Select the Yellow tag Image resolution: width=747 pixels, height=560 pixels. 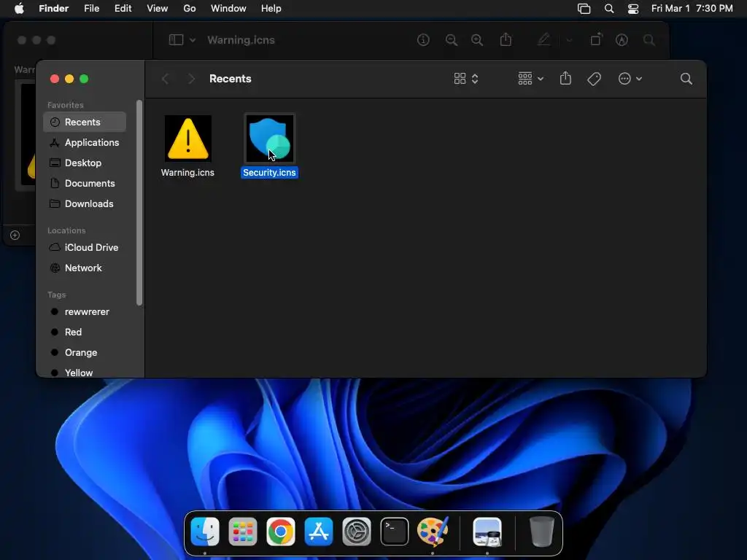coord(85,373)
